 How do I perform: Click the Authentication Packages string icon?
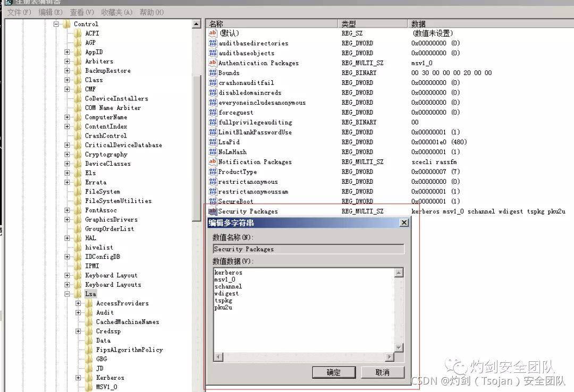pos(213,63)
